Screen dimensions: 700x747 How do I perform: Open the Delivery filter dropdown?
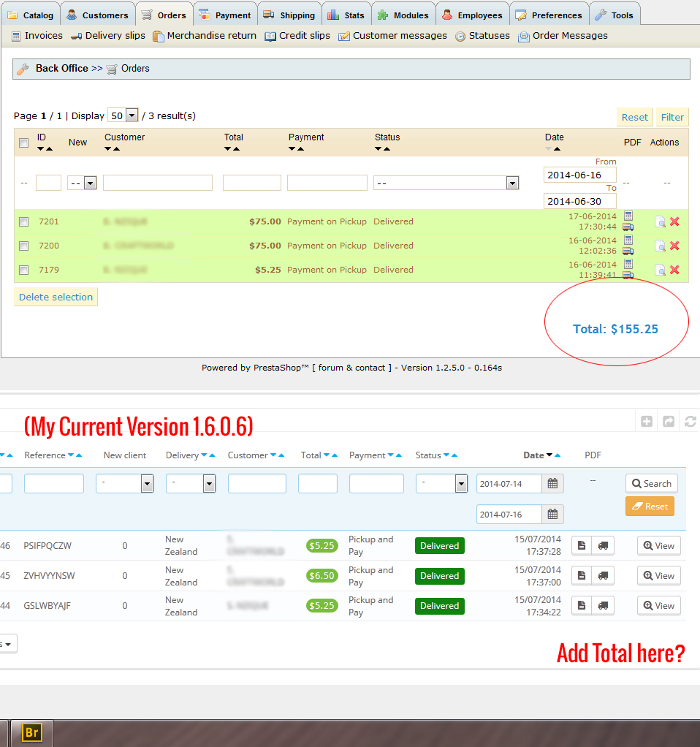point(191,484)
